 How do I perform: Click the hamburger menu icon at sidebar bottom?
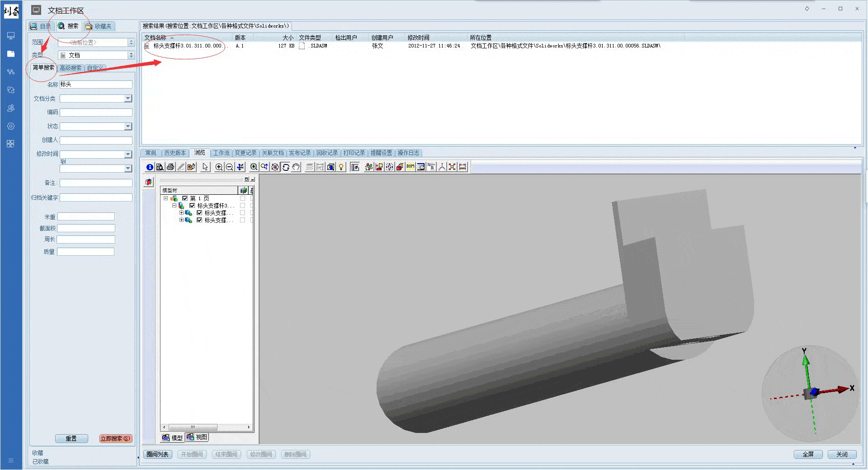tap(11, 461)
